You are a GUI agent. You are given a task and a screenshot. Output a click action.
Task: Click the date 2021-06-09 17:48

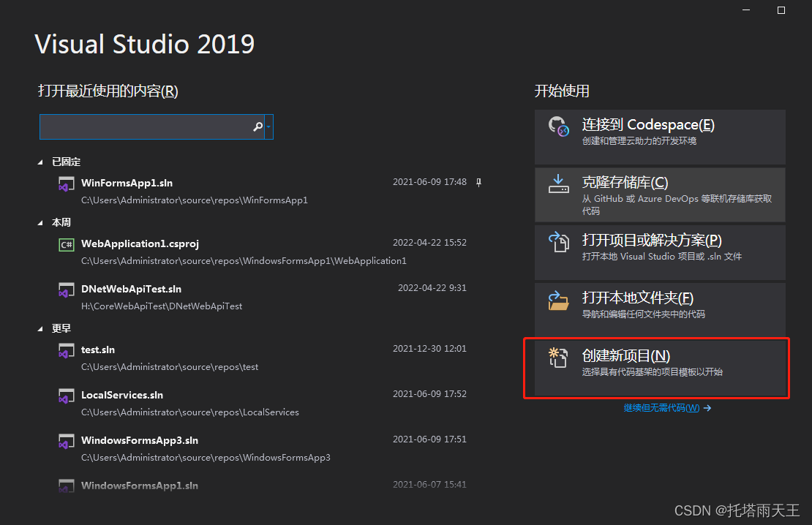[430, 182]
